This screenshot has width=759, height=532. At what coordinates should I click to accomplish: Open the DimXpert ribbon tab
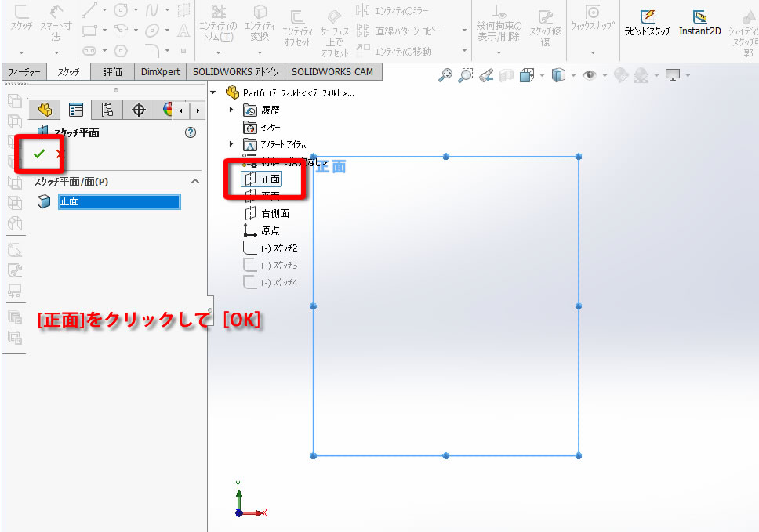160,71
